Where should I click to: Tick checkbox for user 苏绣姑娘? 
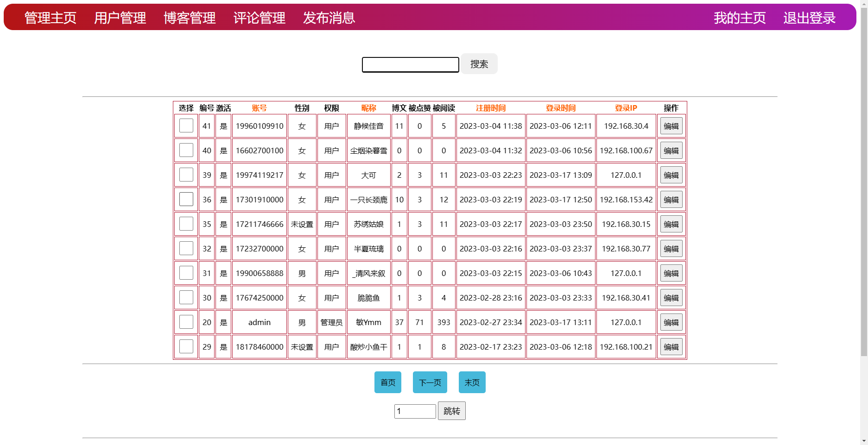(x=186, y=224)
